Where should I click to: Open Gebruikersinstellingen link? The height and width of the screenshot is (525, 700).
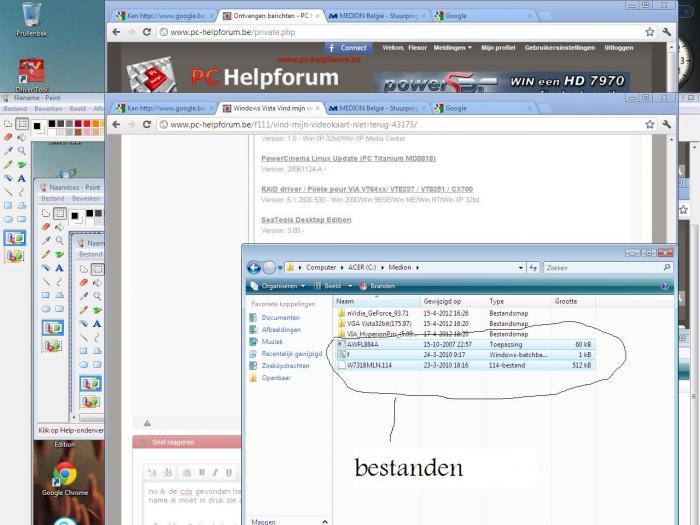559,48
